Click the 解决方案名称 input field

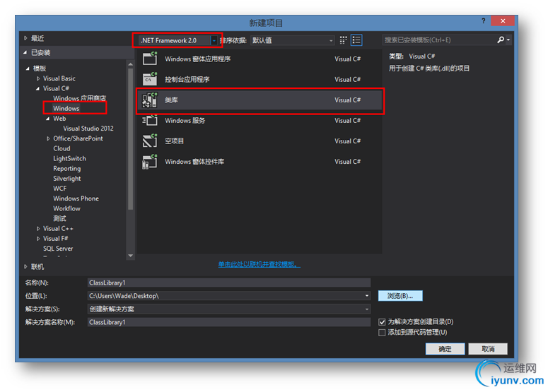229,322
